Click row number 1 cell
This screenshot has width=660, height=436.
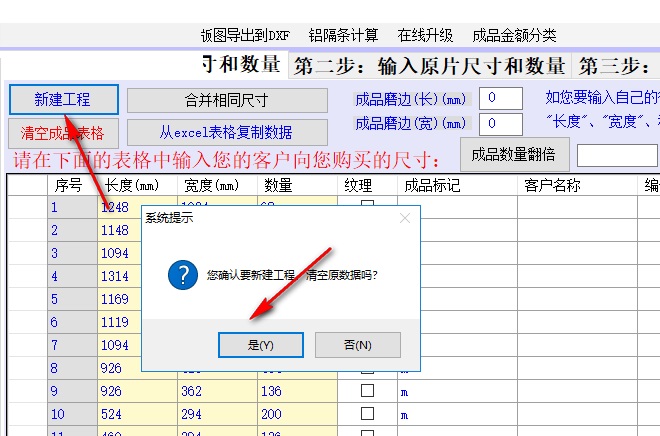click(72, 207)
